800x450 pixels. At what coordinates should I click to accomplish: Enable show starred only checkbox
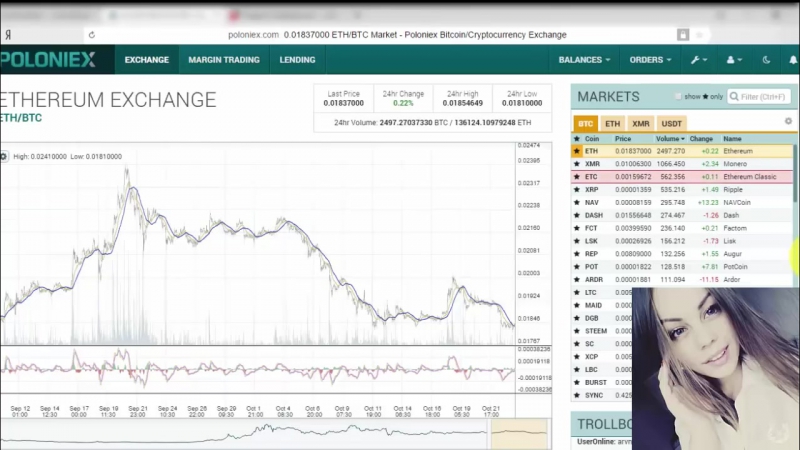pyautogui.click(x=679, y=97)
